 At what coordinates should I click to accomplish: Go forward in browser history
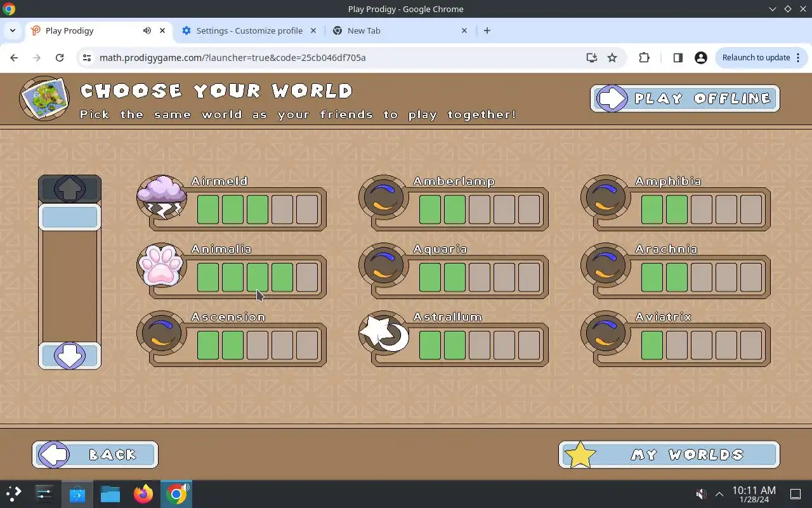(x=37, y=57)
